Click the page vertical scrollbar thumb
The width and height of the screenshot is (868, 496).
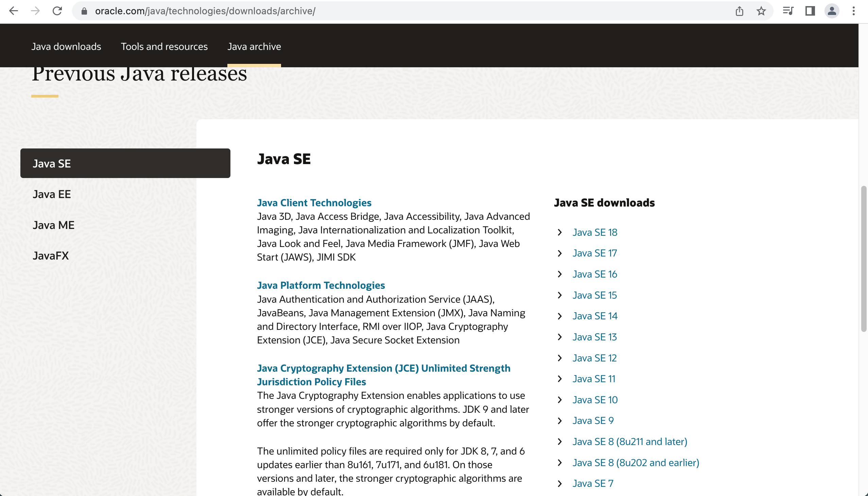(863, 259)
